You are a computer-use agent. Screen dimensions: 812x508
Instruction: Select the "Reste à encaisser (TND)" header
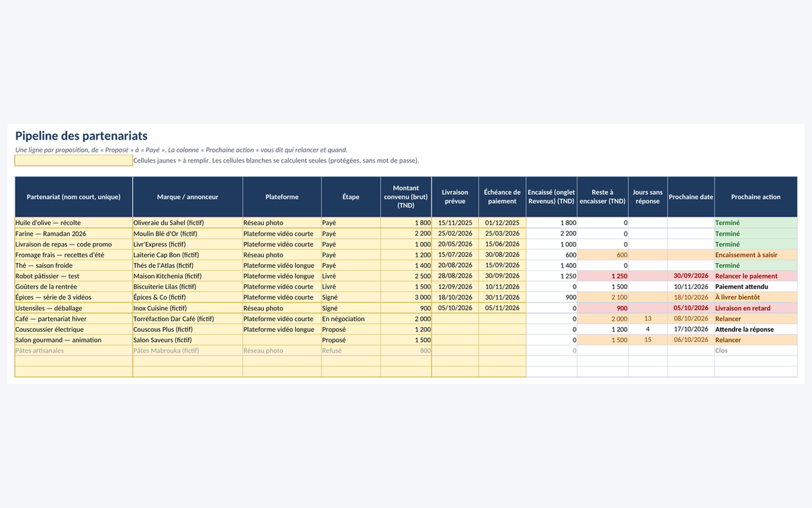(x=603, y=197)
